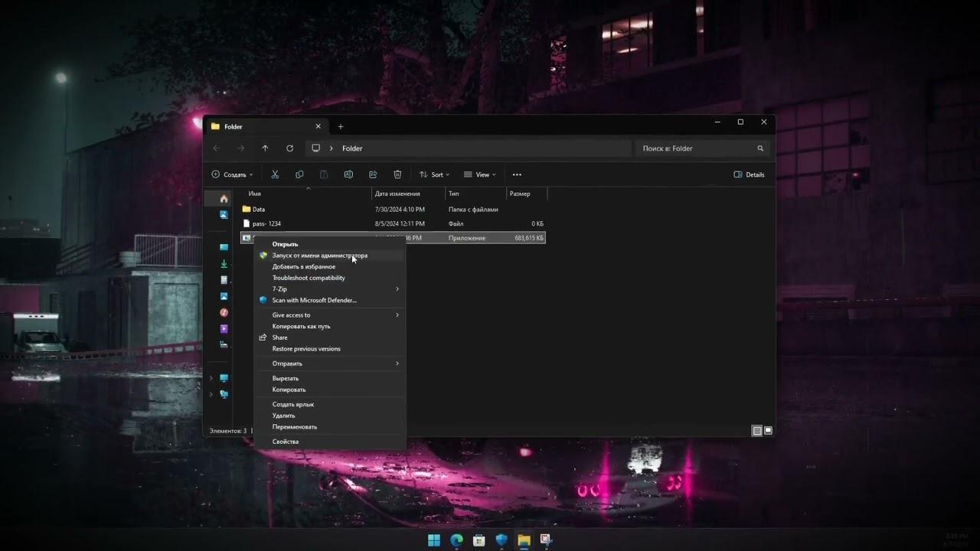Open the Windows Start menu

434,540
